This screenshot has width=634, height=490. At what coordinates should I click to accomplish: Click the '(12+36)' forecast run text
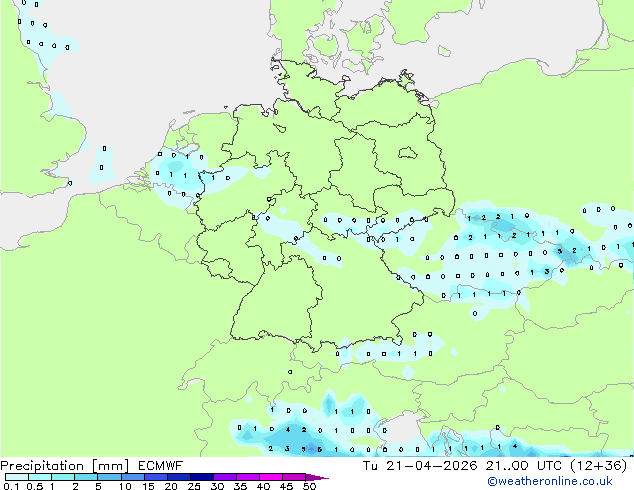tap(598, 466)
